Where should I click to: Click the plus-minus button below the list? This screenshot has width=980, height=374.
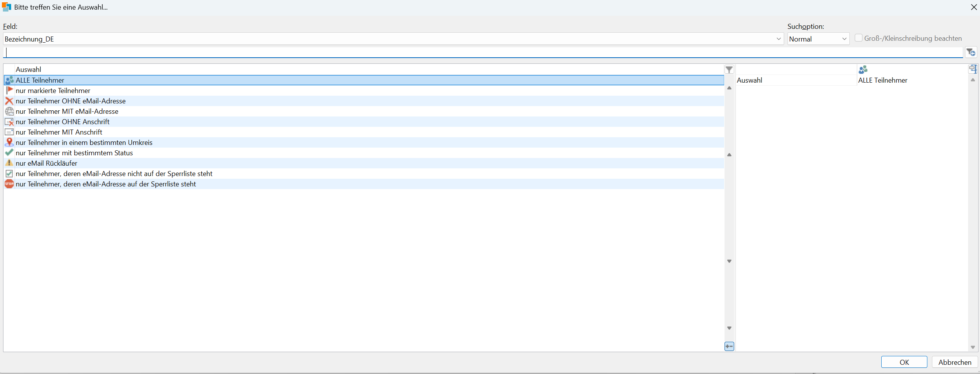(x=729, y=346)
